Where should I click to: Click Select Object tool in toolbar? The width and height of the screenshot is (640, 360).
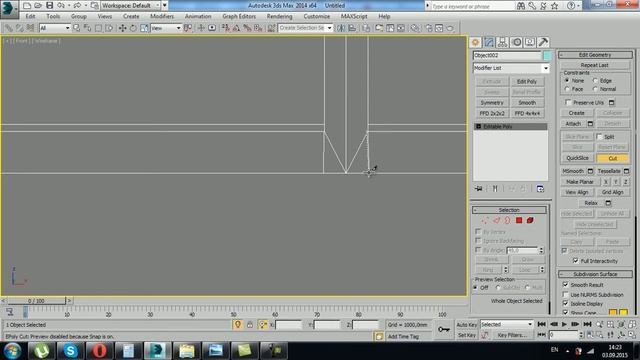coord(76,28)
